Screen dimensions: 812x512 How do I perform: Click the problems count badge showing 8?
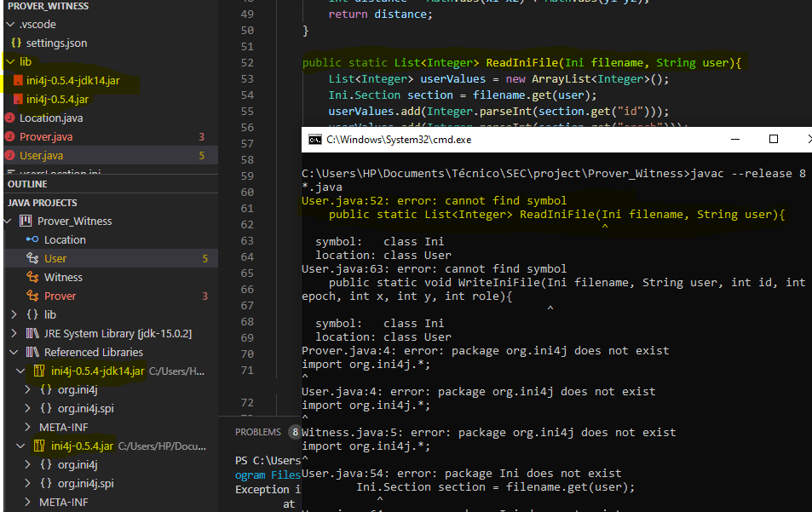[x=296, y=432]
